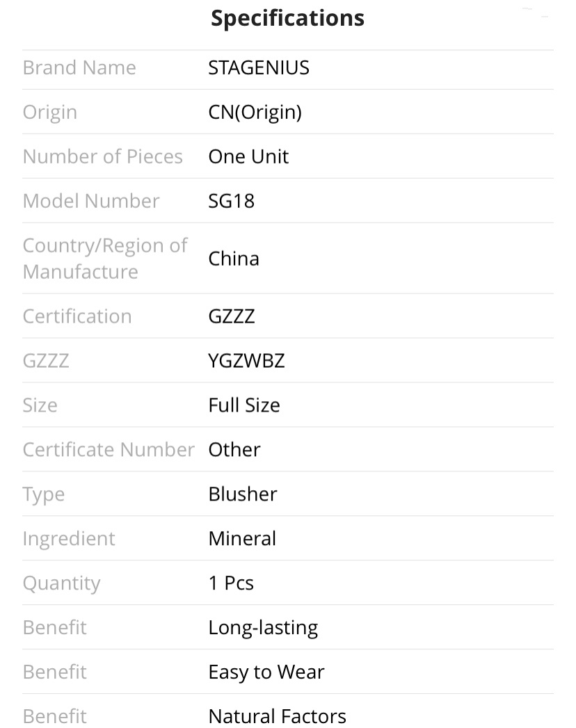Image resolution: width=576 pixels, height=728 pixels.
Task: Select the Blusher type value
Action: (243, 494)
